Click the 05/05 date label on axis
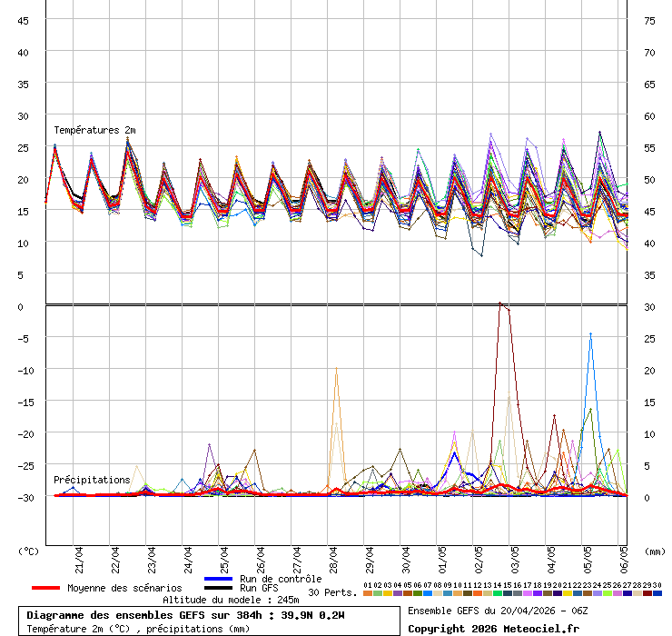Viewport: 672px width, 636px height. pos(588,556)
